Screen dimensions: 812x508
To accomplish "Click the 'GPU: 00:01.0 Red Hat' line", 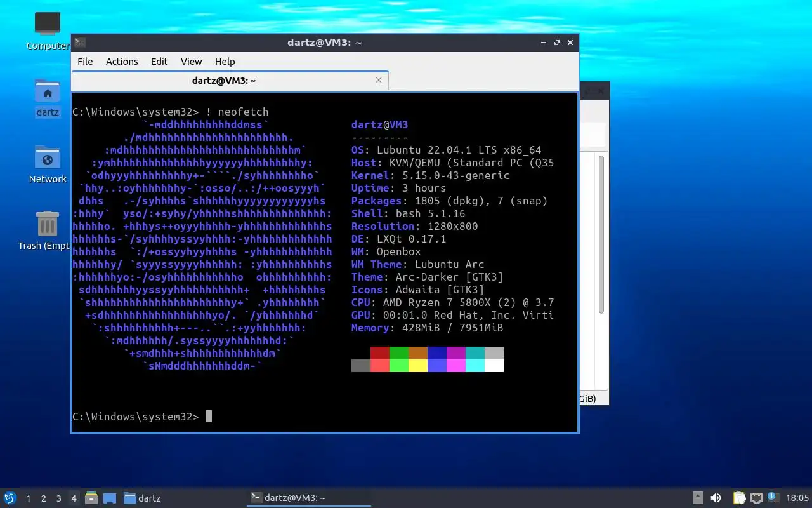I will tap(453, 315).
